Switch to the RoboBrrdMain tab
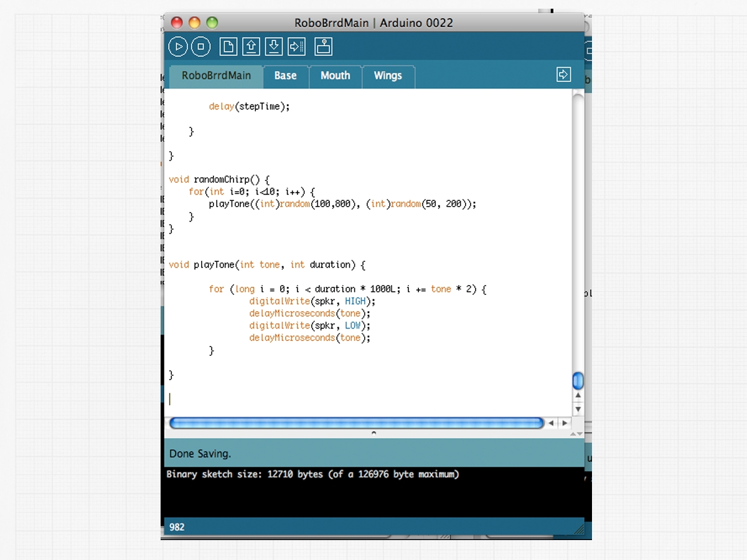Screen dimensions: 747x560 (x=216, y=76)
